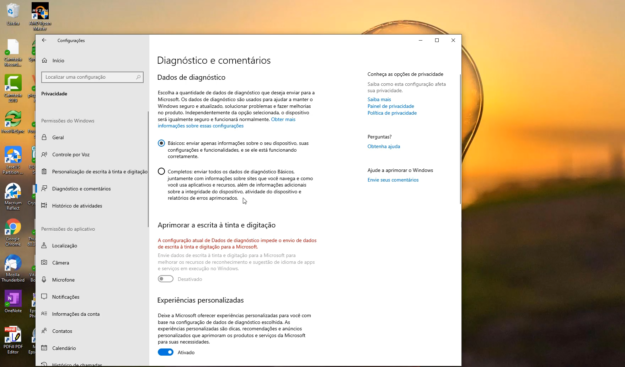The height and width of the screenshot is (367, 625).
Task: Open Macrium Reflect desktop shortcut
Action: click(13, 196)
